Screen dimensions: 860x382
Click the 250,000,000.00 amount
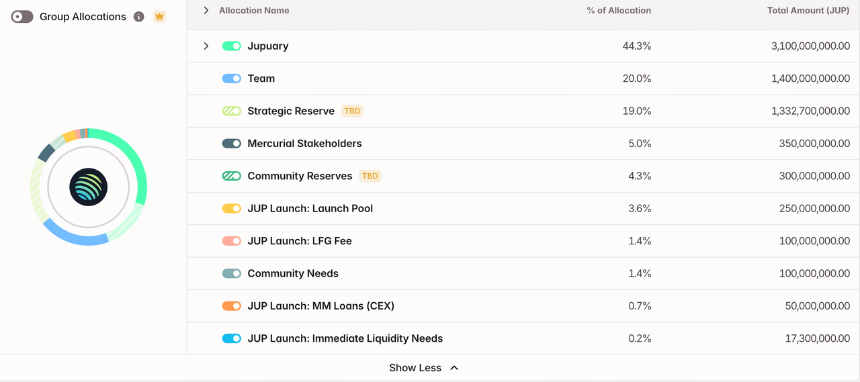[x=814, y=209]
